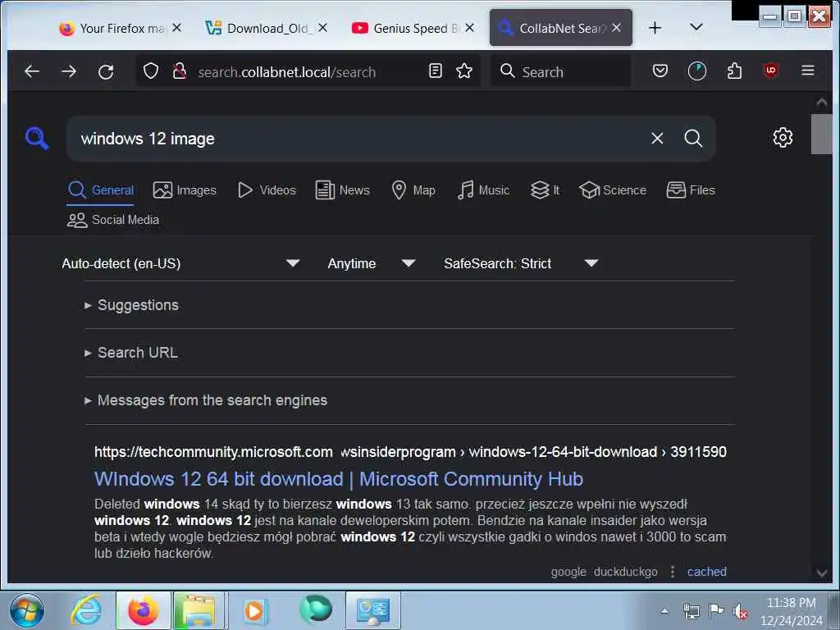
Task: Switch to Download_Old tab
Action: point(267,28)
